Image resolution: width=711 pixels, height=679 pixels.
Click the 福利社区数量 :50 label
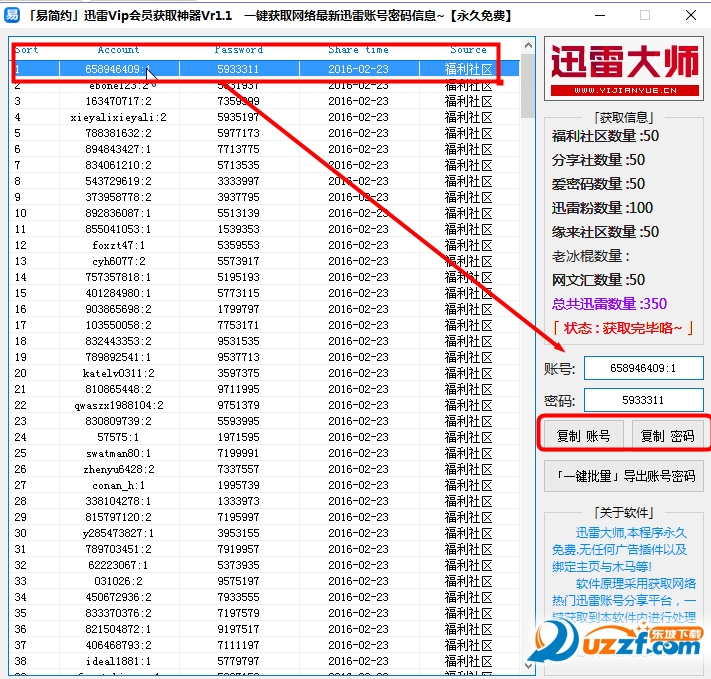(605, 136)
